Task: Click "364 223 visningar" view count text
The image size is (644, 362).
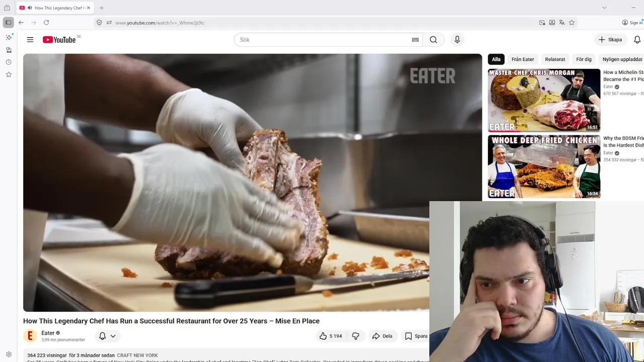Action: tap(47, 355)
